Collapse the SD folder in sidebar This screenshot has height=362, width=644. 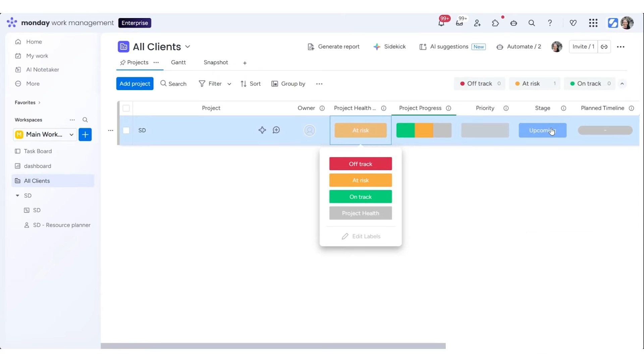[17, 195]
